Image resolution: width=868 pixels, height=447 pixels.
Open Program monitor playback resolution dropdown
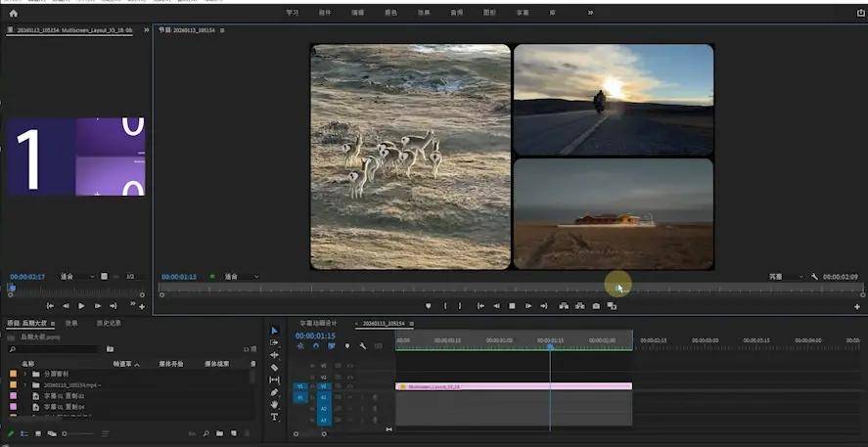pyautogui.click(x=786, y=277)
